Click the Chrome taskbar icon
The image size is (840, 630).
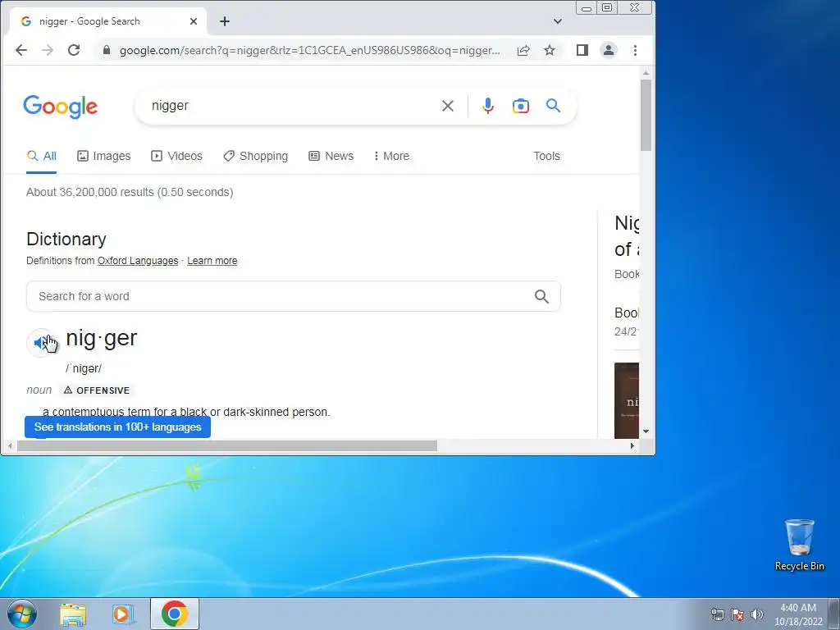[x=175, y=614]
